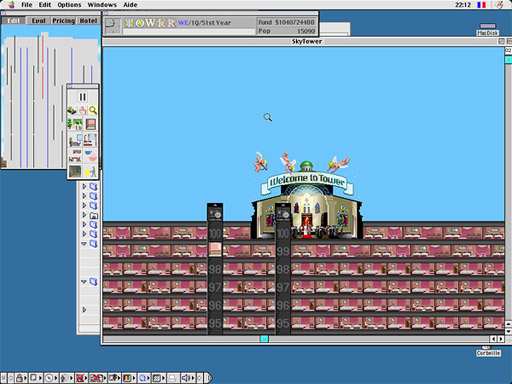Choose the blue and pink bowls tool

coord(90,156)
